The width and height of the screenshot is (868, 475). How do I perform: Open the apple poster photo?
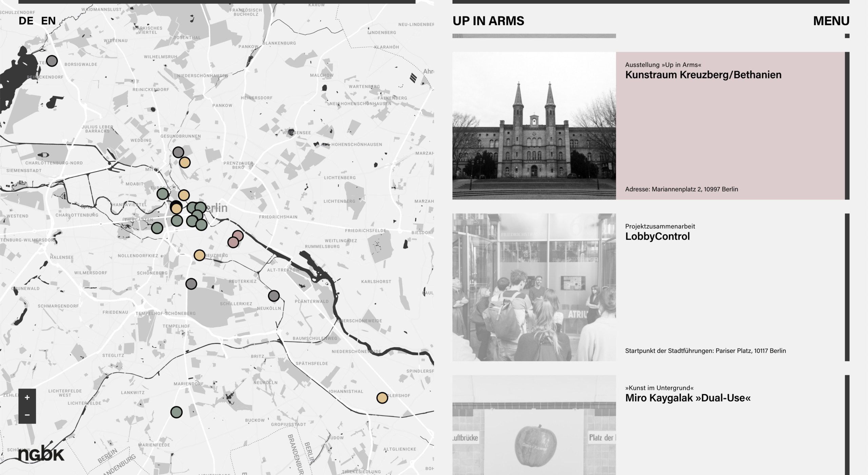(534, 425)
